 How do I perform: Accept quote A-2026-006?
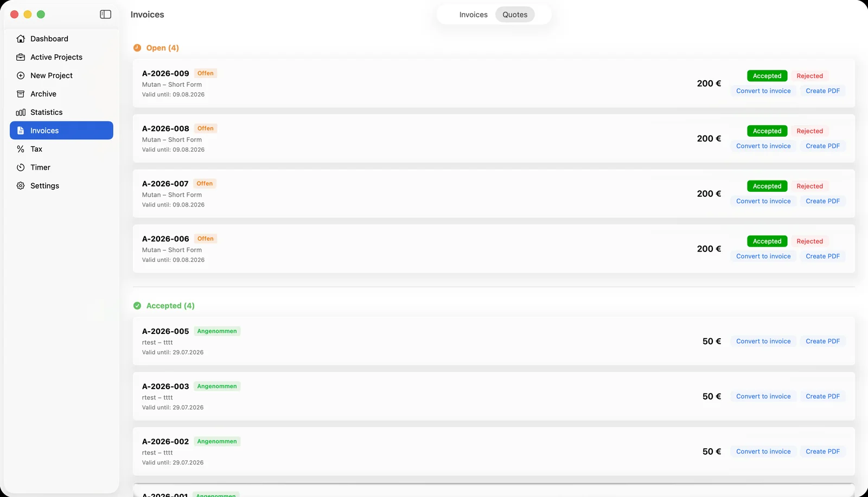click(767, 241)
